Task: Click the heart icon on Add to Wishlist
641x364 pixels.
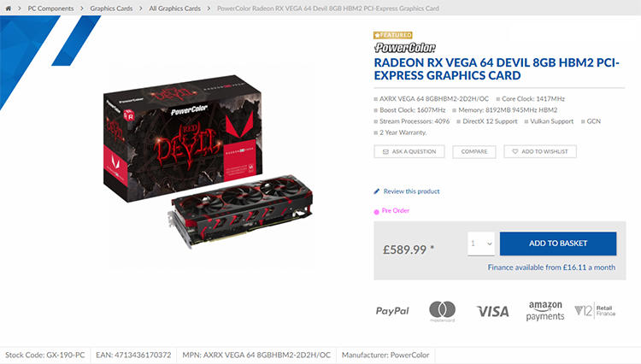Action: point(515,151)
